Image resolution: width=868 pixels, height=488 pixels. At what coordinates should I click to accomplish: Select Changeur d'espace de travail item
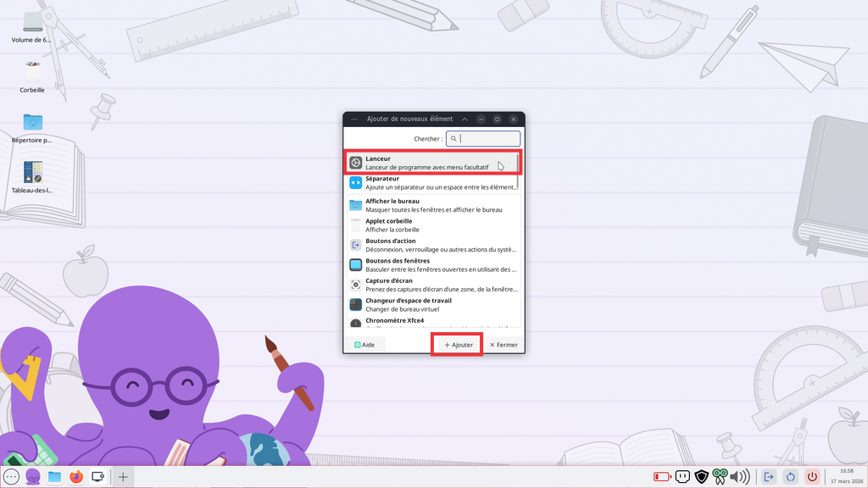[x=432, y=305]
